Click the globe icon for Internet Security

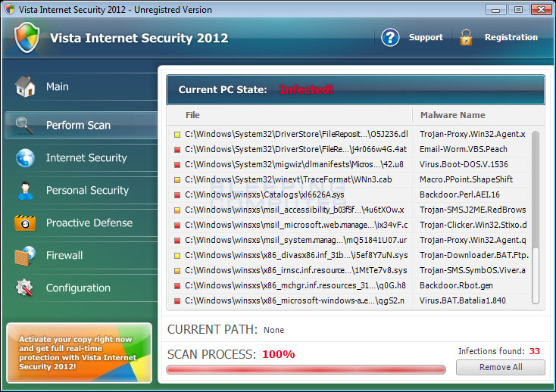25,158
